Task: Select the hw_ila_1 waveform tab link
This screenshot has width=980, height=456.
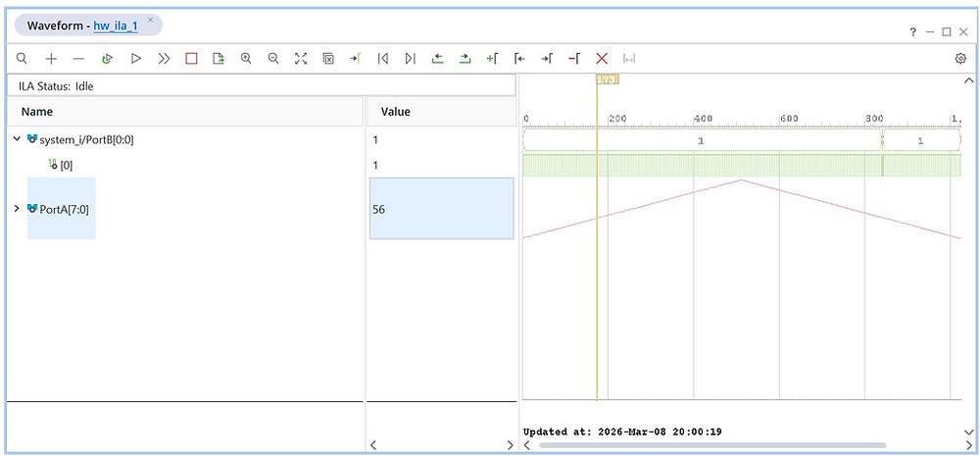Action: click(116, 25)
